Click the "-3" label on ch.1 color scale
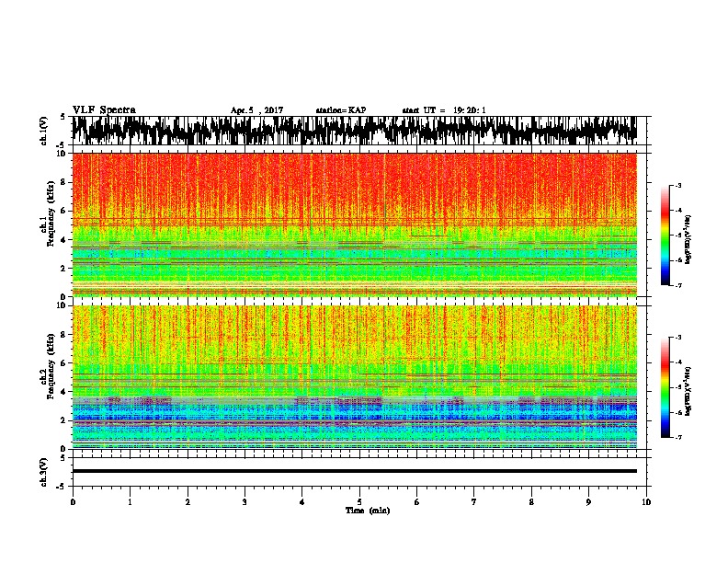728x563 pixels. point(678,185)
